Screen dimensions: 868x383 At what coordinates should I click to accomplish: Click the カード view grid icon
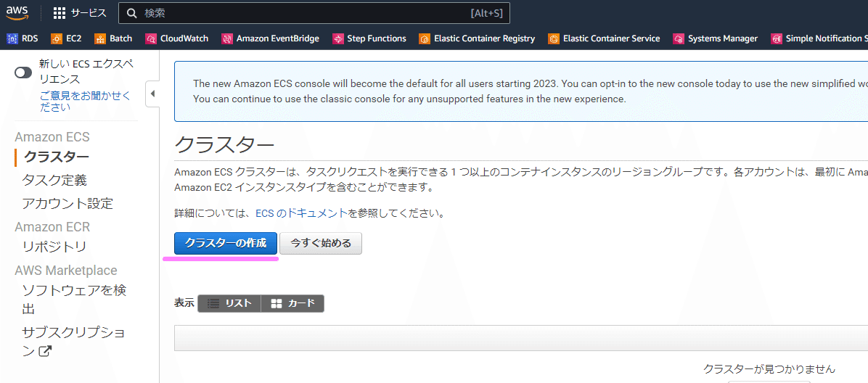coord(277,303)
